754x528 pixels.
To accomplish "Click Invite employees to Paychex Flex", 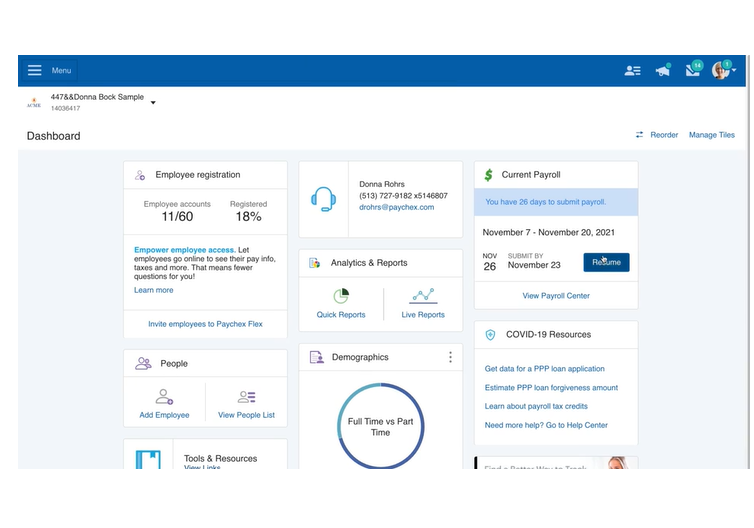I will coord(205,324).
